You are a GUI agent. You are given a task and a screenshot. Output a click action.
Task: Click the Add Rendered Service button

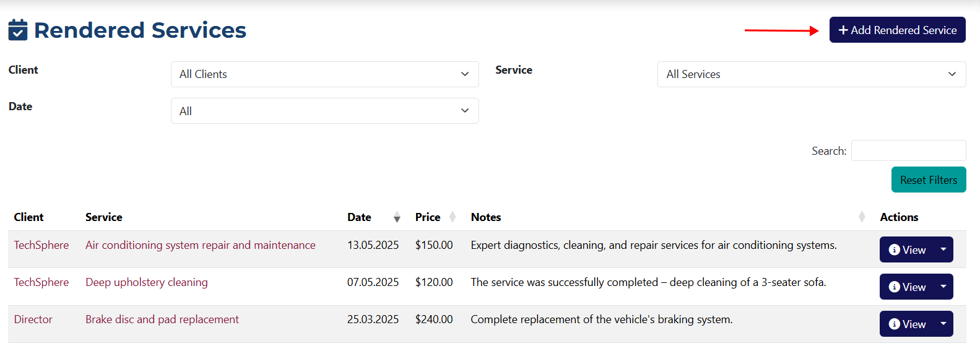pos(897,30)
